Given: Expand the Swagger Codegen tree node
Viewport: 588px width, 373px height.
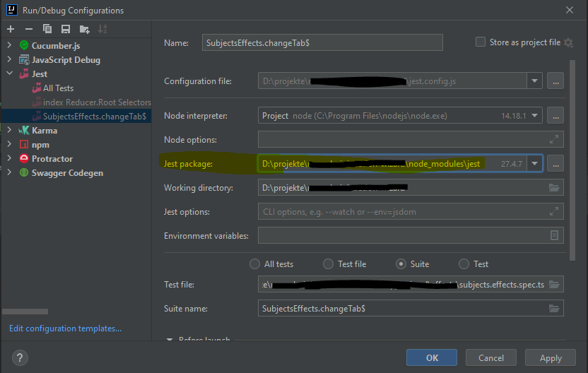Looking at the screenshot, I should 9,172.
